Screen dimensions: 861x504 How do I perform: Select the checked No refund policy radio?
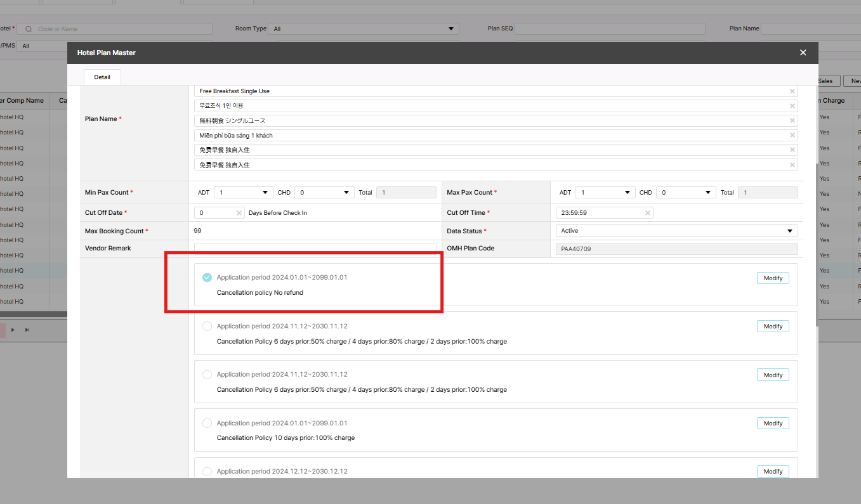(x=207, y=278)
